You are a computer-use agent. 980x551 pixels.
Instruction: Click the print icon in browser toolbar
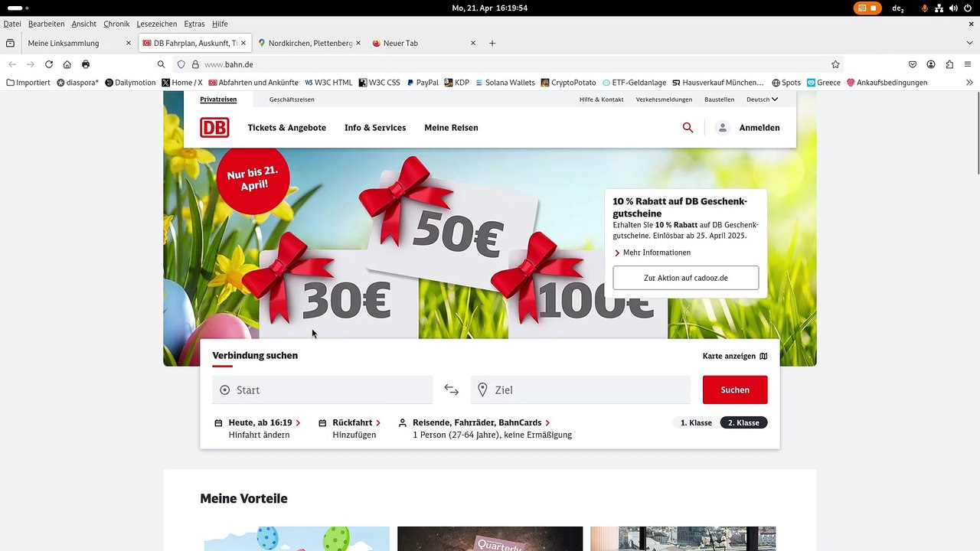[x=86, y=64]
